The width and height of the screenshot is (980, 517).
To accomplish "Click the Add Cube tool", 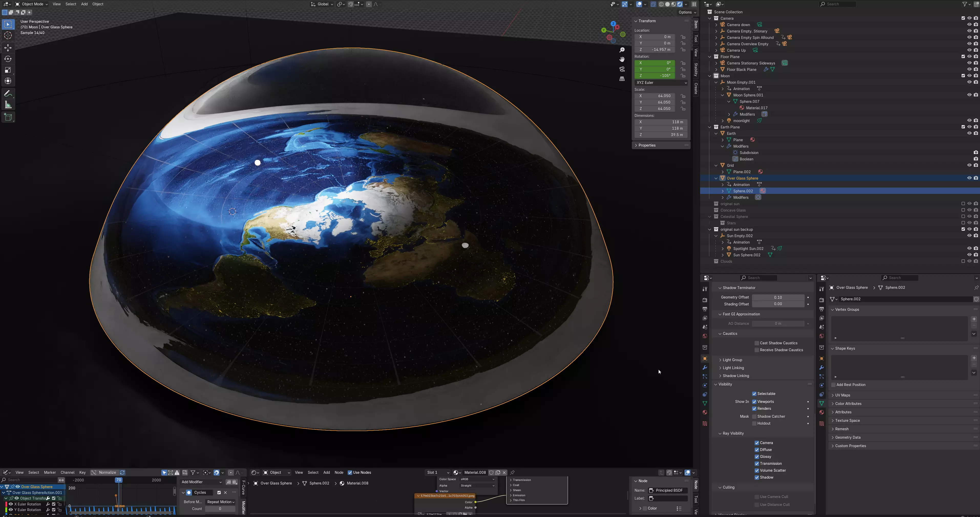I will tap(8, 117).
